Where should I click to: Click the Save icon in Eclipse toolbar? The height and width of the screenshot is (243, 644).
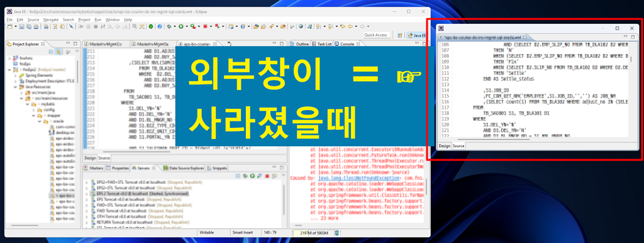coord(21,26)
